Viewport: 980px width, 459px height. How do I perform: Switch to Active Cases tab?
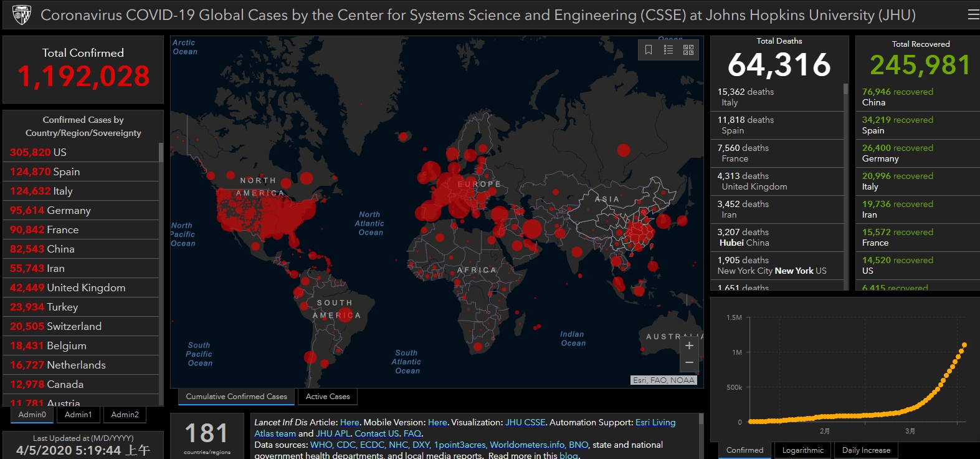coord(328,397)
